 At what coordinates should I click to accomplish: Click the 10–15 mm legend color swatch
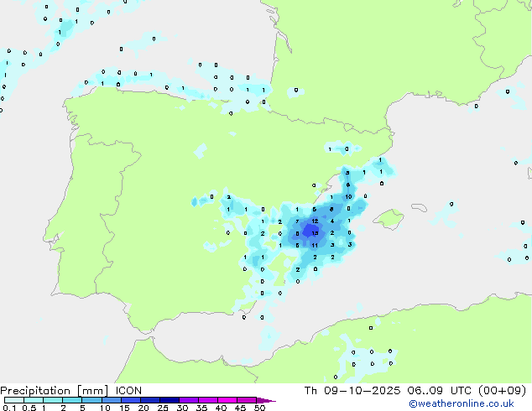(111, 400)
